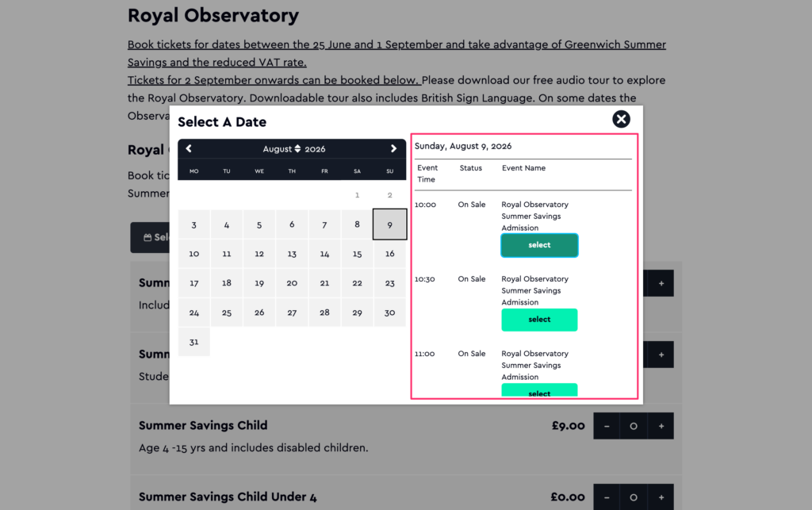Image resolution: width=812 pixels, height=510 pixels.
Task: Select the 10:00 admission slot
Action: pos(539,245)
